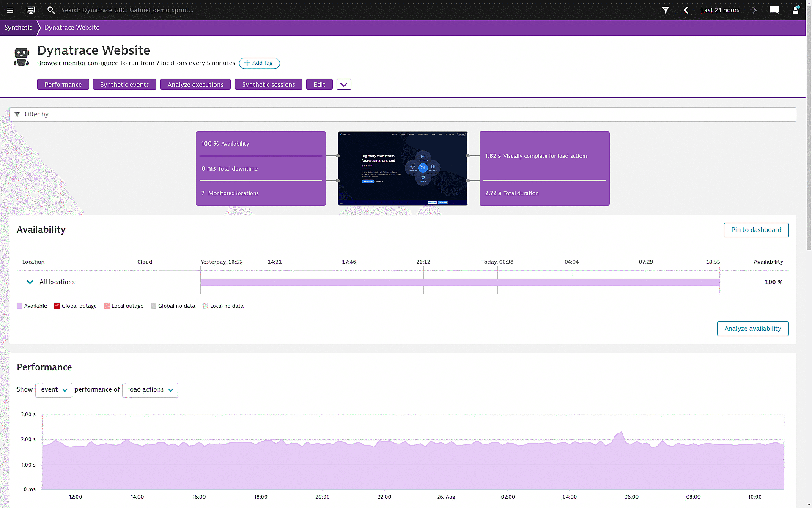Image resolution: width=812 pixels, height=508 pixels.
Task: Click the search icon in top bar
Action: (51, 10)
